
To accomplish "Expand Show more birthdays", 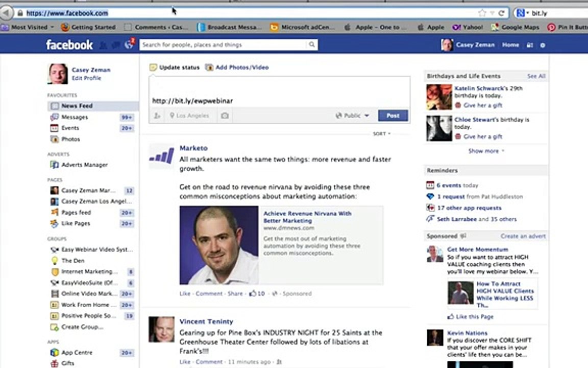I will (x=486, y=151).
